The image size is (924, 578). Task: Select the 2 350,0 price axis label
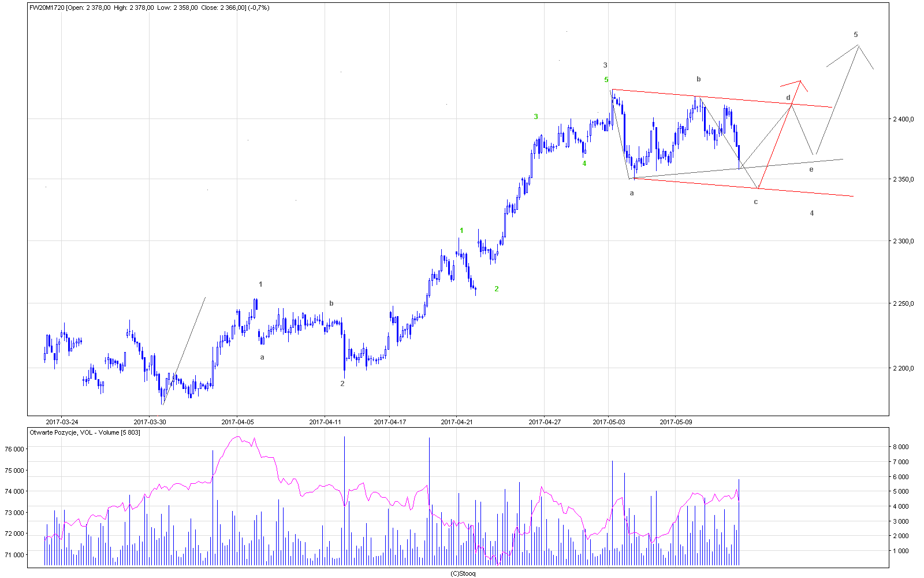903,179
